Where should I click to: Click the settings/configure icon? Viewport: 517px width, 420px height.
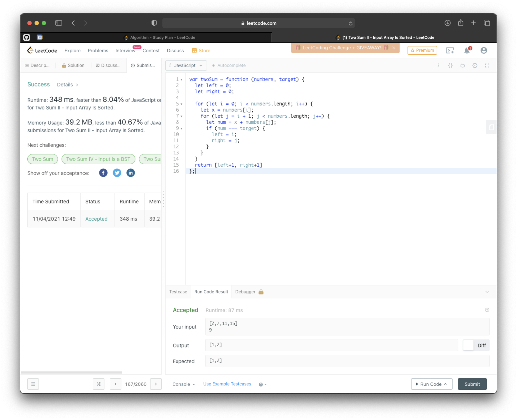coord(476,65)
